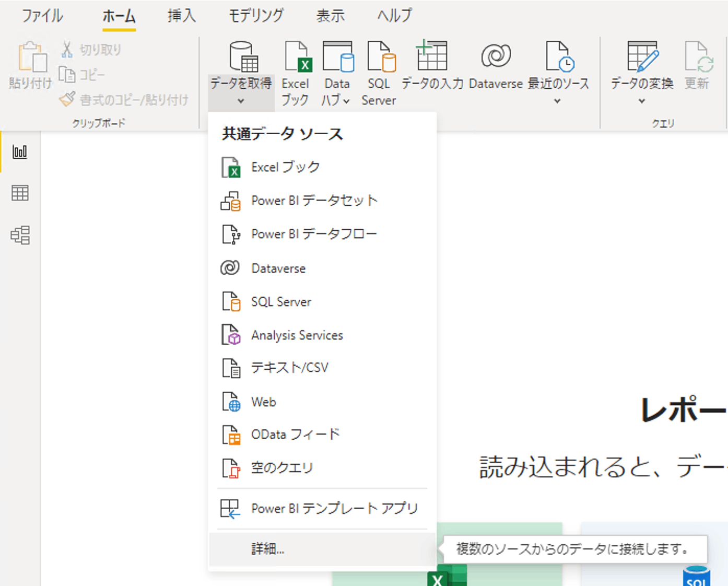
Task: Click the Power BI データフロー icon
Action: tap(231, 235)
